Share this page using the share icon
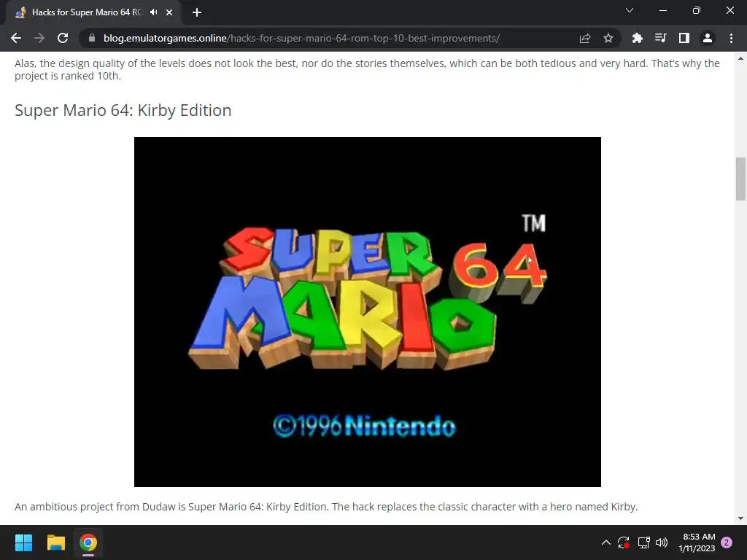 (585, 38)
